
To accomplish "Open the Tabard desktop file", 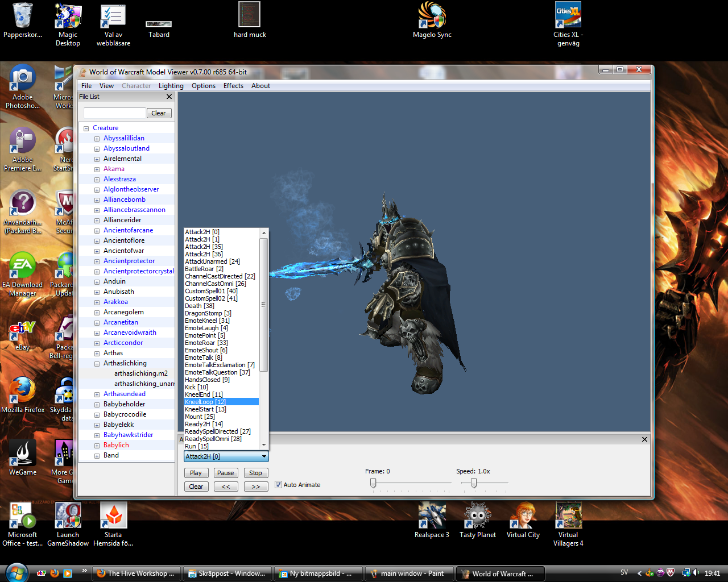I will point(159,28).
